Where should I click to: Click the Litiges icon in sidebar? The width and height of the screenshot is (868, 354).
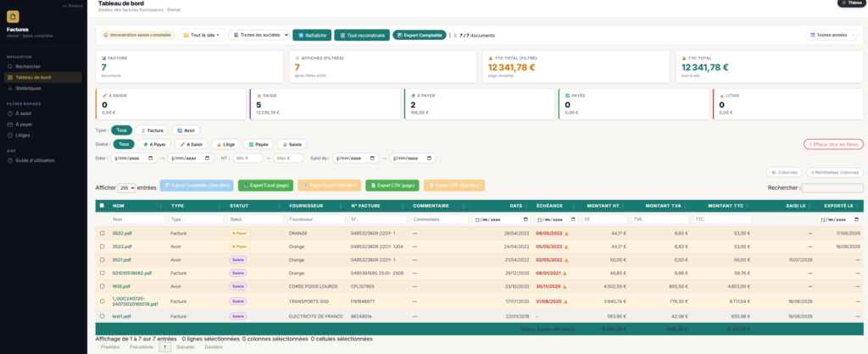click(10, 135)
